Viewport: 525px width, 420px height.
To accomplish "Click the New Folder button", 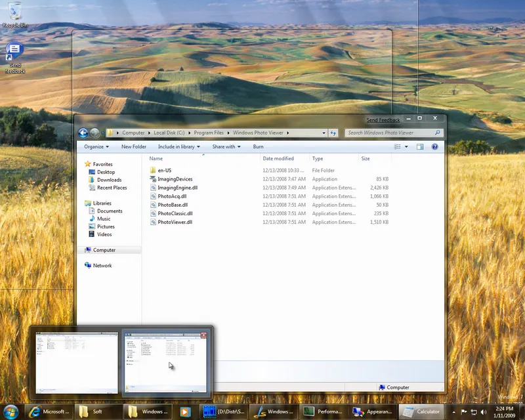I will coord(134,147).
